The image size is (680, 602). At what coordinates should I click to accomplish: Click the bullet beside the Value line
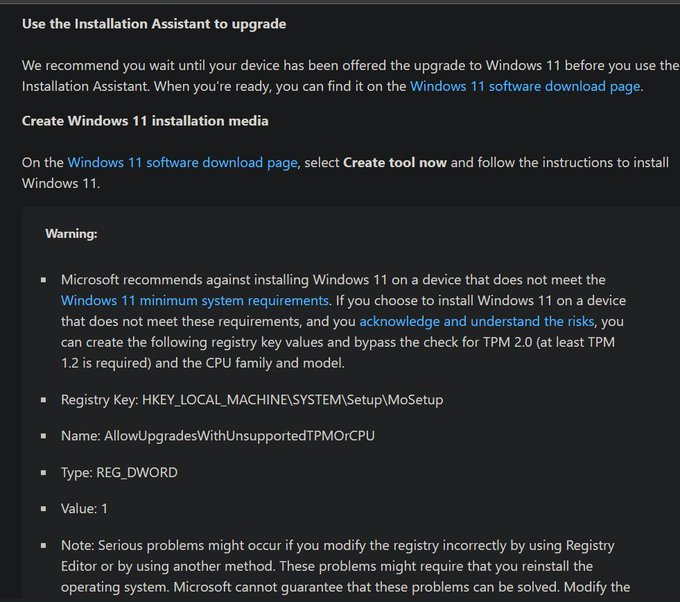tap(44, 509)
